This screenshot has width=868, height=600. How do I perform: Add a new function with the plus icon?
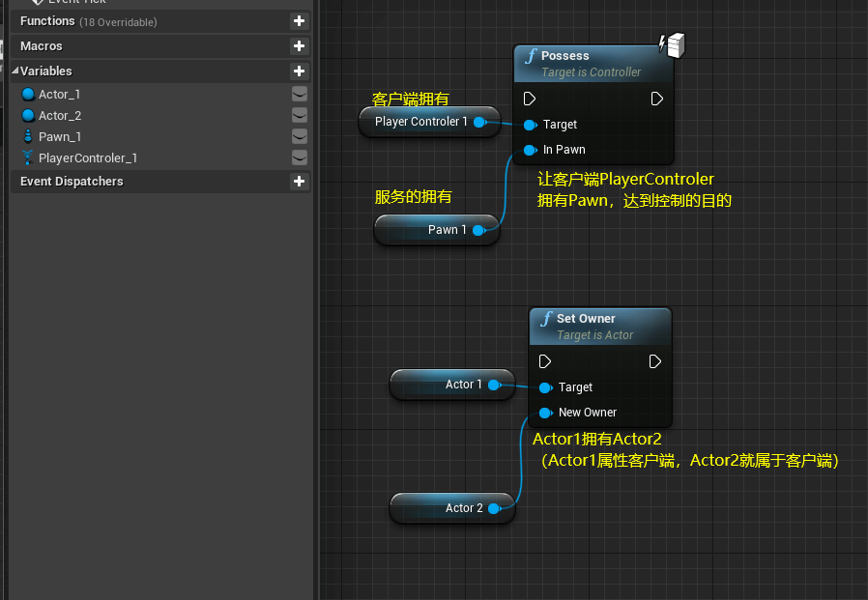click(299, 21)
